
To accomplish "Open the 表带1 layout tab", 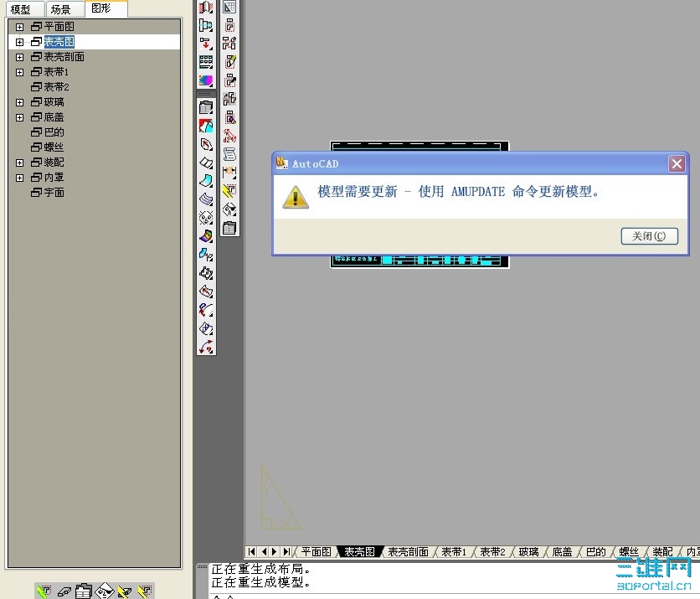I will click(x=454, y=551).
